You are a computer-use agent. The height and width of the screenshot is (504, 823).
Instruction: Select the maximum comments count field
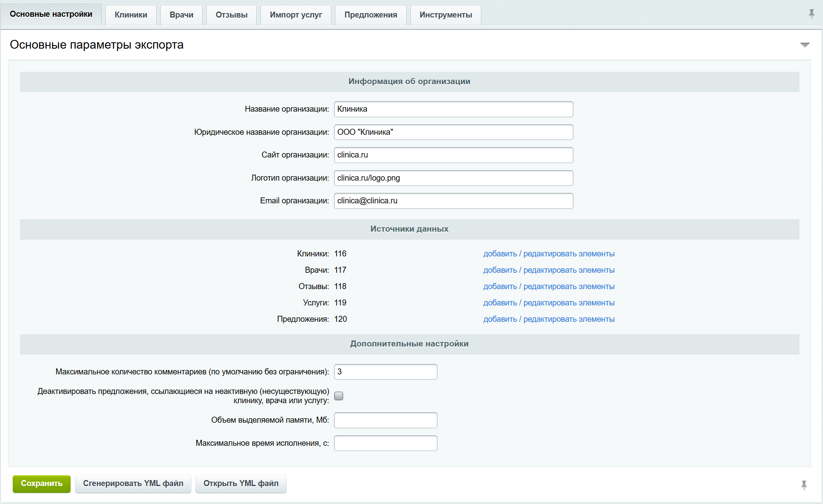point(385,372)
